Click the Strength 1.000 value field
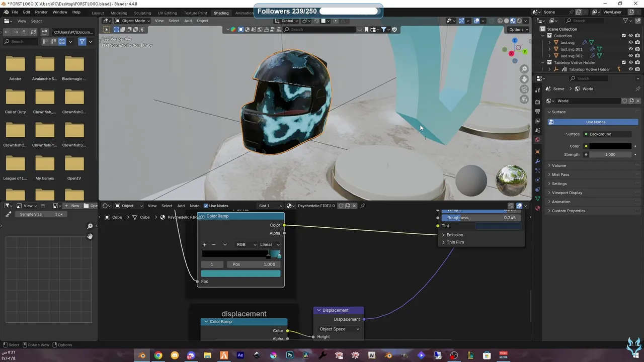Image resolution: width=644 pixels, height=362 pixels. (x=610, y=154)
